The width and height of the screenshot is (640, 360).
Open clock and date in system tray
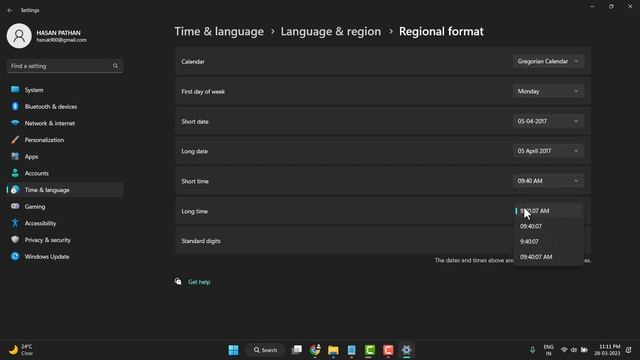coord(607,350)
